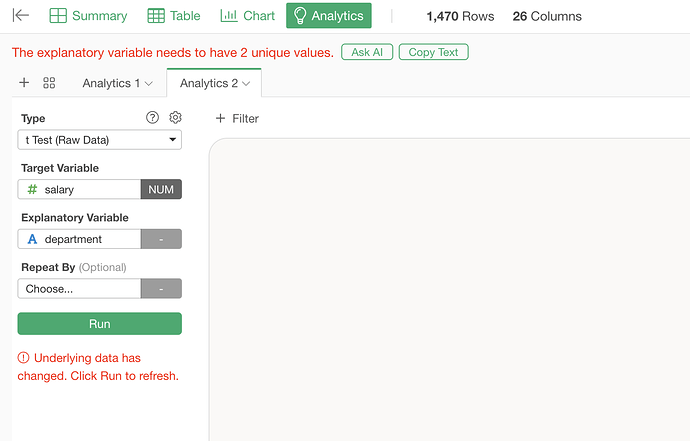Screen dimensions: 690x441
Task: Run the t Test analysis
Action: click(x=99, y=323)
